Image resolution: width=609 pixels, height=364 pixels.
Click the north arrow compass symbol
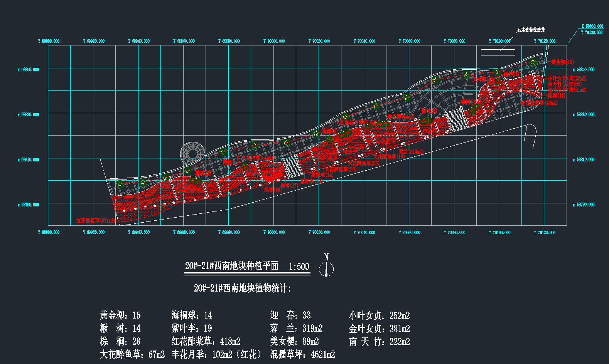click(x=326, y=268)
